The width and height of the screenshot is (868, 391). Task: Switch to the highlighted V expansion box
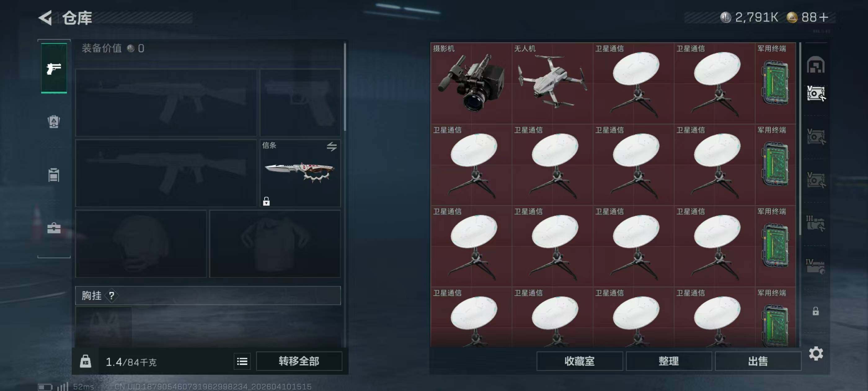816,93
